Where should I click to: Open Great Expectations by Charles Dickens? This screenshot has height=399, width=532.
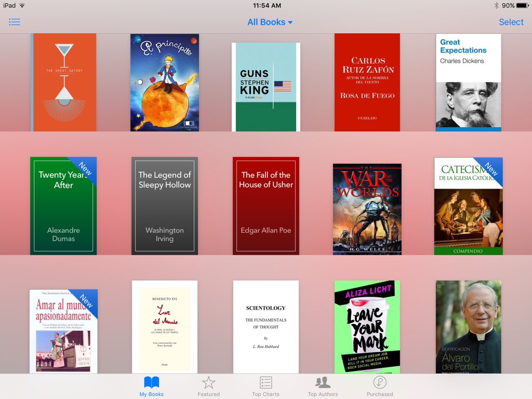(468, 82)
